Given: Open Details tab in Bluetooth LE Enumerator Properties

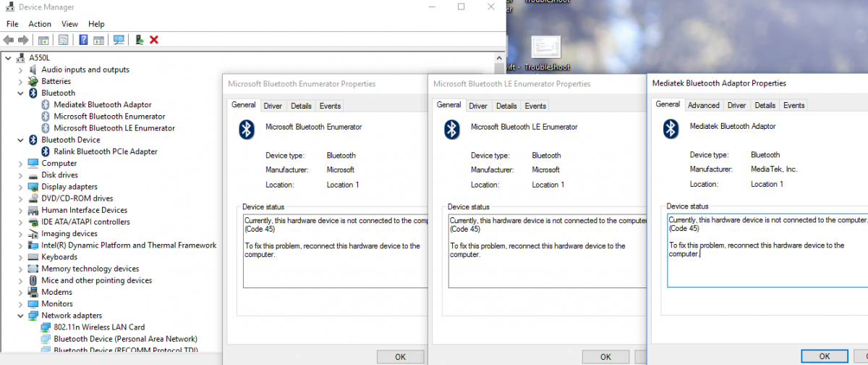Looking at the screenshot, I should click(x=506, y=106).
